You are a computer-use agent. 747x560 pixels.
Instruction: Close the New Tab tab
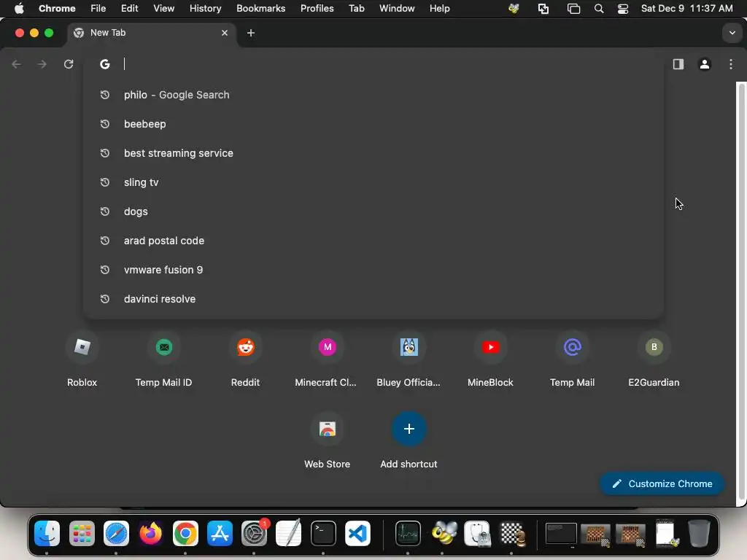[x=225, y=33]
